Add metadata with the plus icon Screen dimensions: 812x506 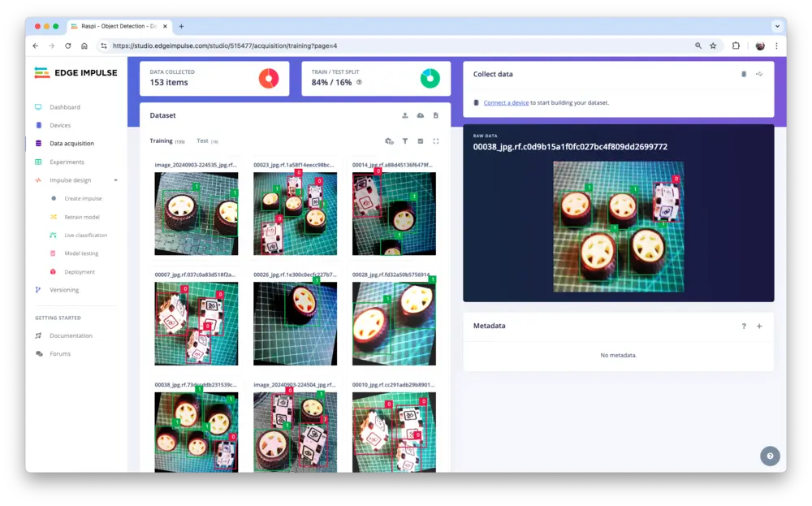coord(759,326)
